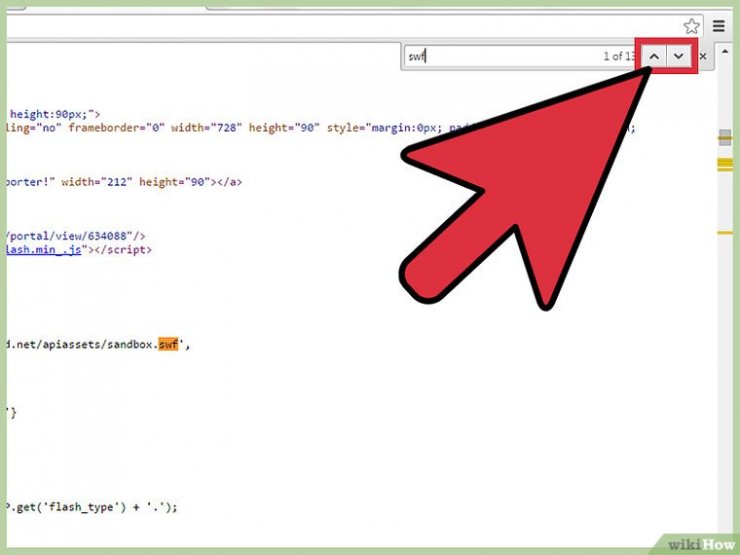740x555 pixels.
Task: Click the 1 of 13 match counter
Action: (x=618, y=57)
